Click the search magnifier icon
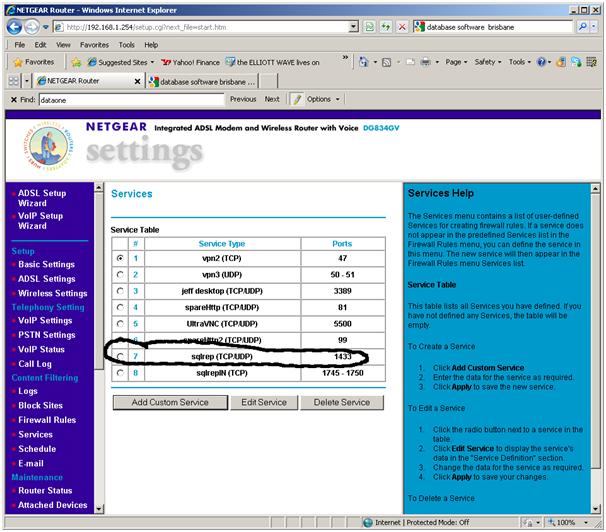 582,27
